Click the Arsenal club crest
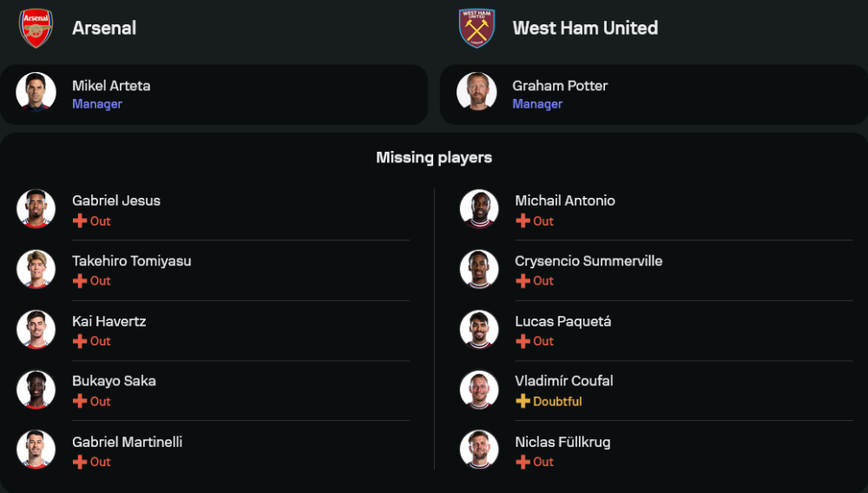Screen dimensions: 868x493 tap(36, 28)
